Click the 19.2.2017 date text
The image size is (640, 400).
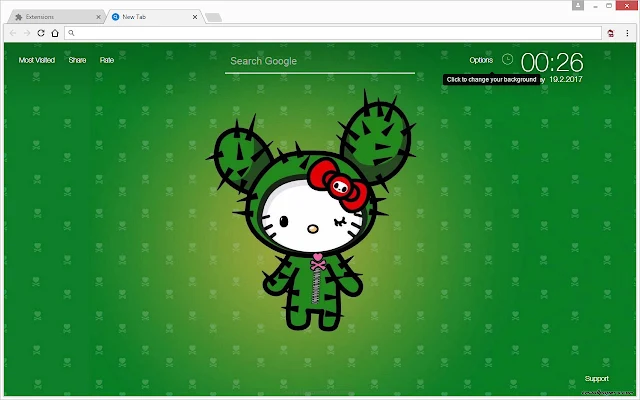tap(566, 79)
